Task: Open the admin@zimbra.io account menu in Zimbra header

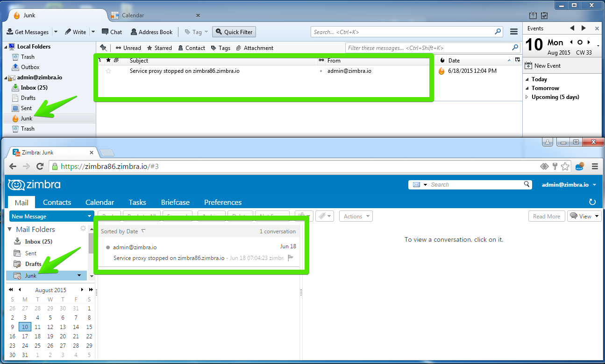Action: pos(569,184)
